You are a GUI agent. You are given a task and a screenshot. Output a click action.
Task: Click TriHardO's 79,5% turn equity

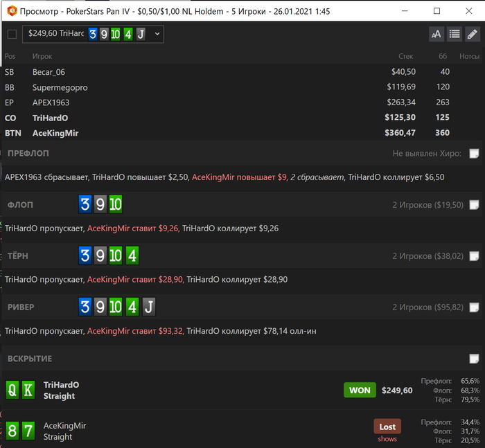[x=470, y=400]
